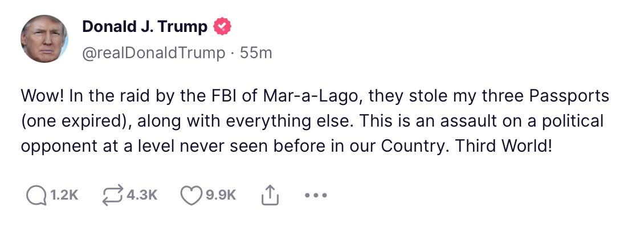Click the ReTruth repost arrows icon
This screenshot has height=227, width=644.
(112, 195)
